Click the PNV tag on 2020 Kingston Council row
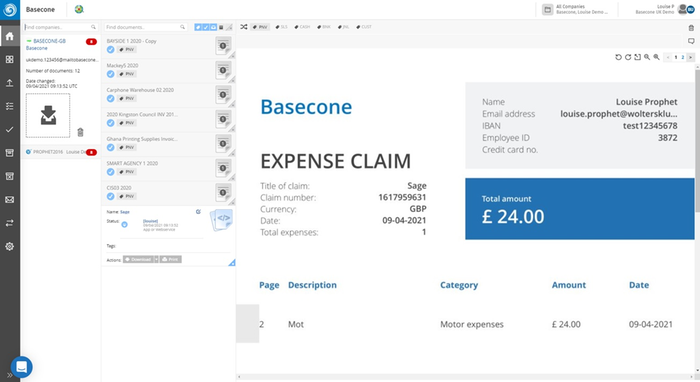700x382 pixels. [127, 123]
